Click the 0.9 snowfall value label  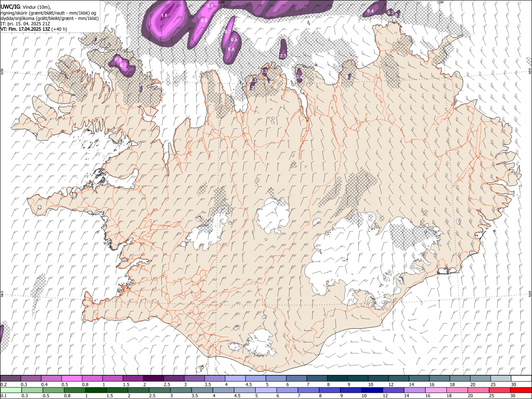[210, 6]
